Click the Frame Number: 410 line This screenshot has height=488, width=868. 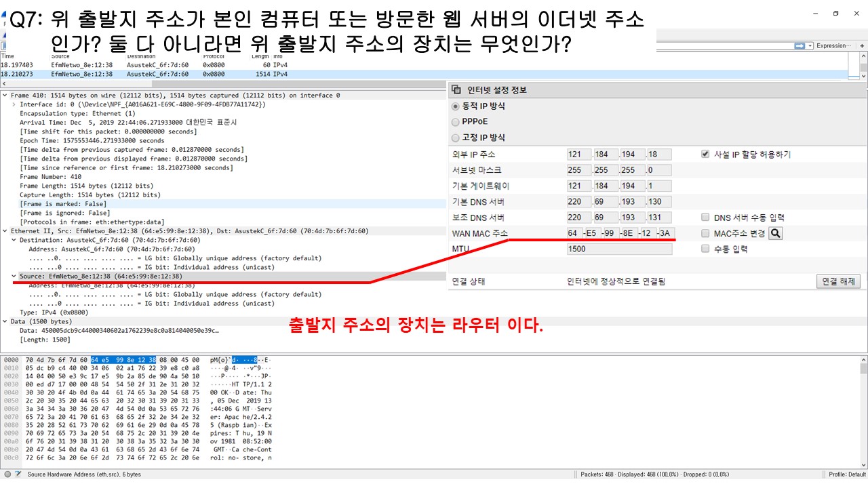click(x=50, y=177)
